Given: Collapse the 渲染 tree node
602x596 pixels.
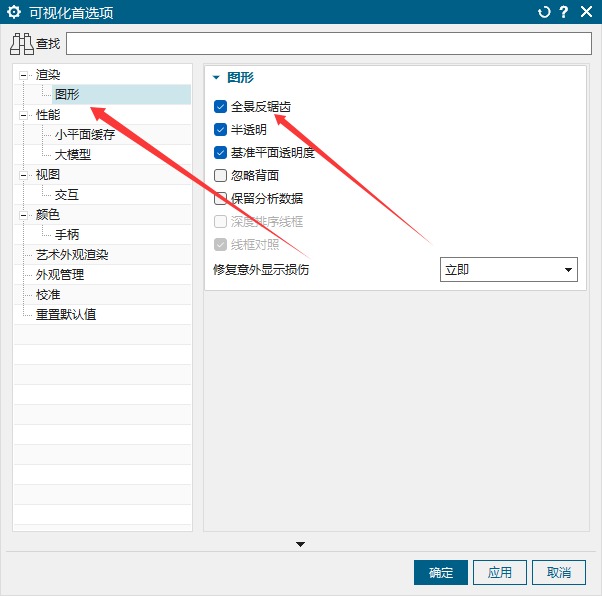Looking at the screenshot, I should (x=23, y=75).
